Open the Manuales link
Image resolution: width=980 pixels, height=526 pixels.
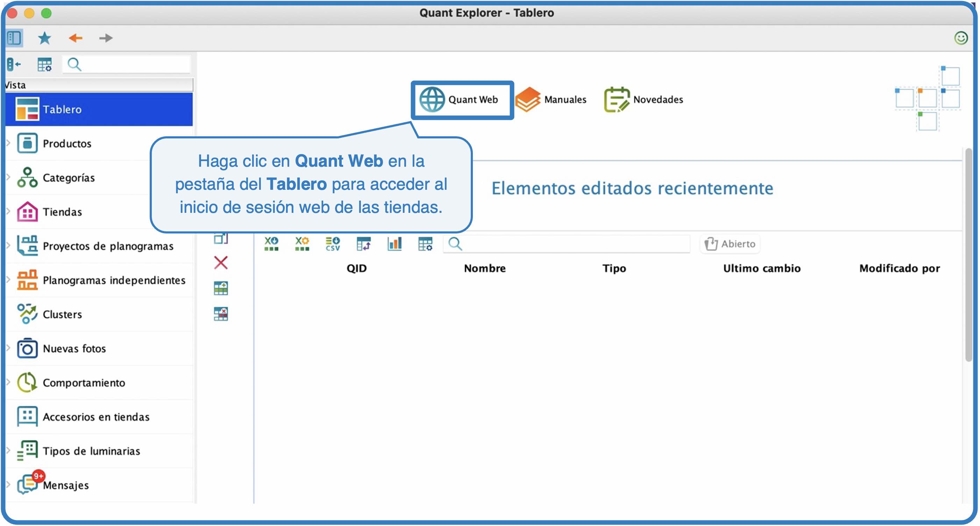(x=551, y=100)
